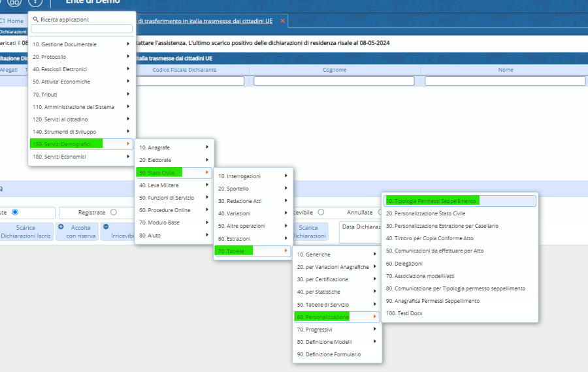Click Scarica Dichiarazioni Iscriz button
Screen dimensions: 588x372
tap(25, 232)
